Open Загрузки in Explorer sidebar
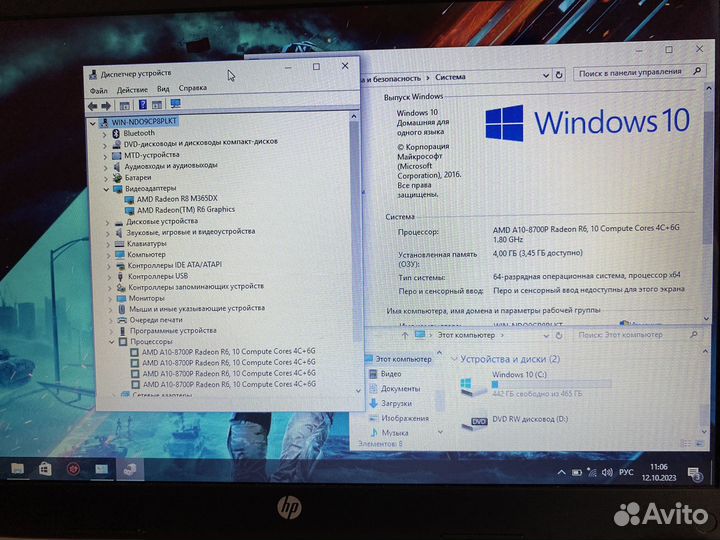The width and height of the screenshot is (720, 540). 396,404
